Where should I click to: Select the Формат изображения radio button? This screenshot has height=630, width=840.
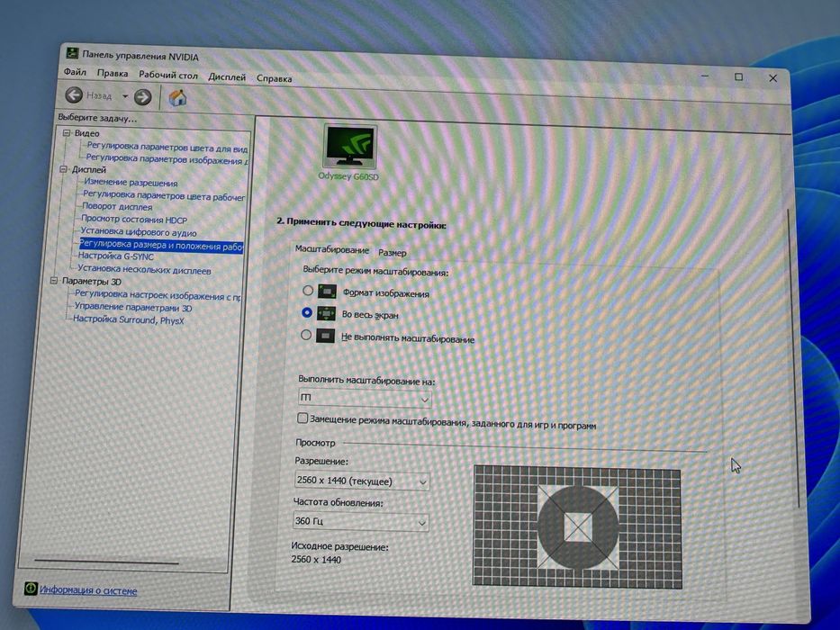pyautogui.click(x=308, y=291)
